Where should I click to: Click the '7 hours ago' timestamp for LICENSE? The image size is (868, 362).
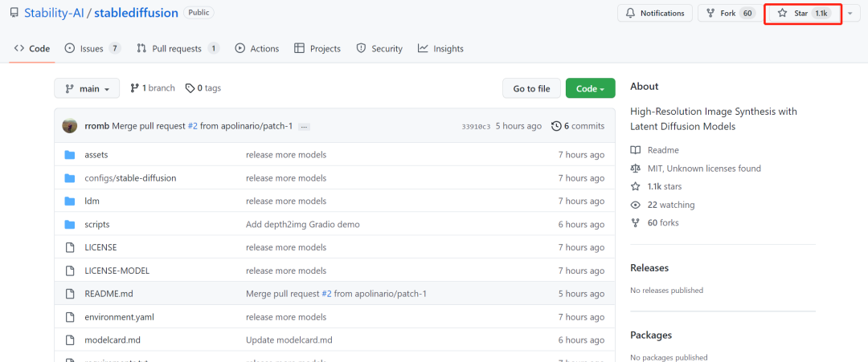(581, 247)
